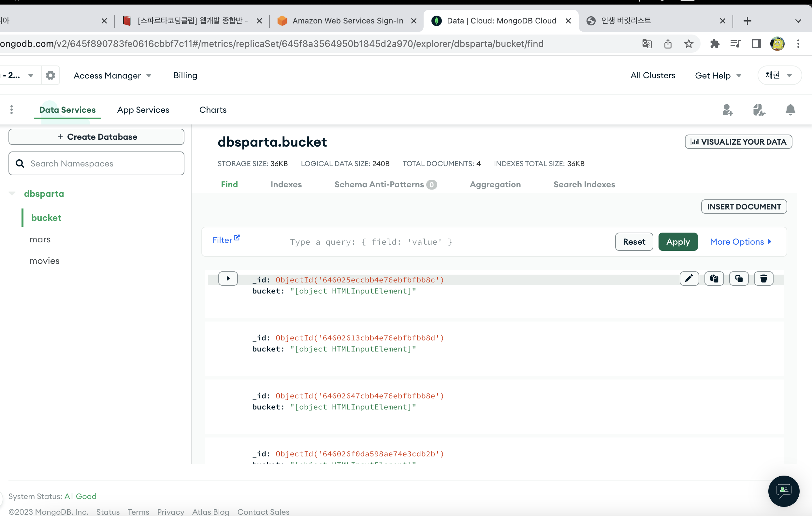This screenshot has width=812, height=516.
Task: Select the mars collection
Action: pyautogui.click(x=40, y=239)
